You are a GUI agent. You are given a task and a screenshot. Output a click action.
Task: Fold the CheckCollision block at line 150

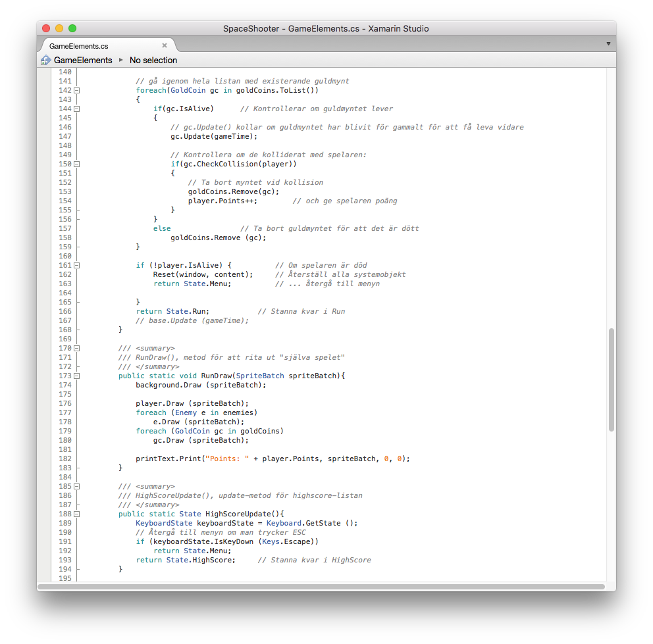(76, 164)
